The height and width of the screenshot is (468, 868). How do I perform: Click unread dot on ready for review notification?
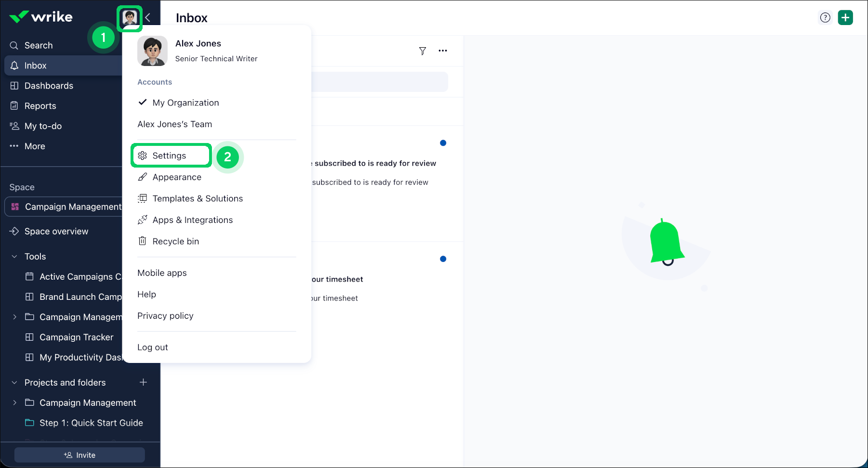click(x=443, y=143)
